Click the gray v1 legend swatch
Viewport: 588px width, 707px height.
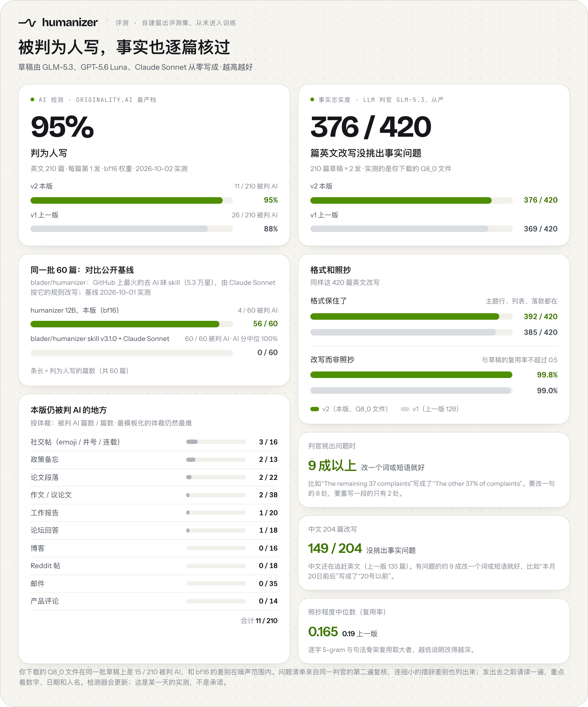(405, 409)
